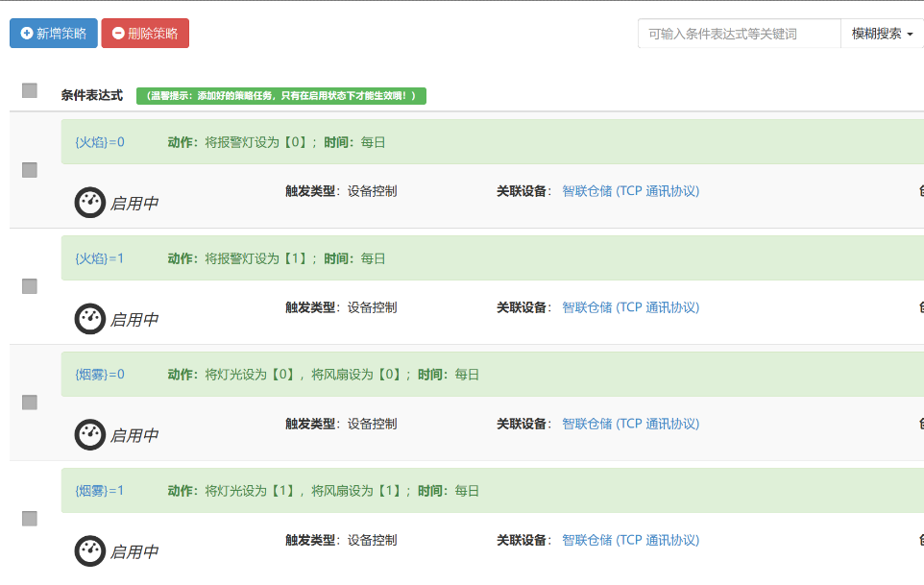Click the 条件表达式 column header
This screenshot has height=585, width=924.
click(x=91, y=95)
